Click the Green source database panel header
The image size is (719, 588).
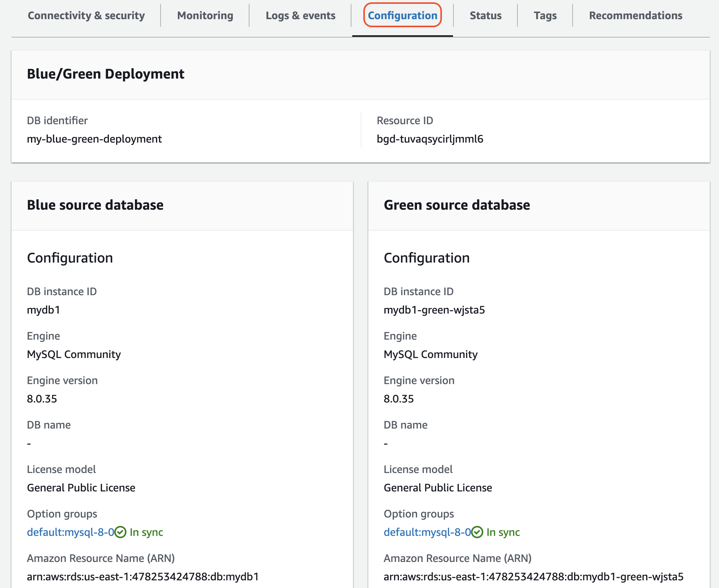457,205
